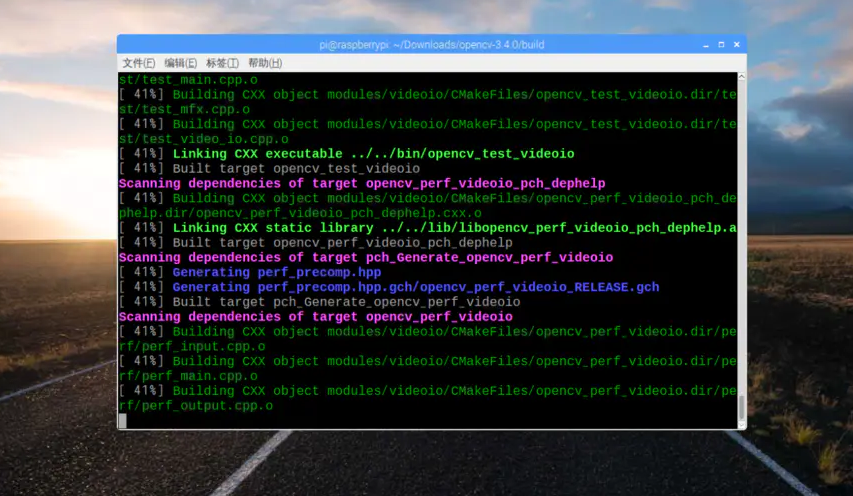This screenshot has width=853, height=496.
Task: Click the line 'Linking CXX executable ../../bin/opencv_test_videoio'
Action: point(347,154)
